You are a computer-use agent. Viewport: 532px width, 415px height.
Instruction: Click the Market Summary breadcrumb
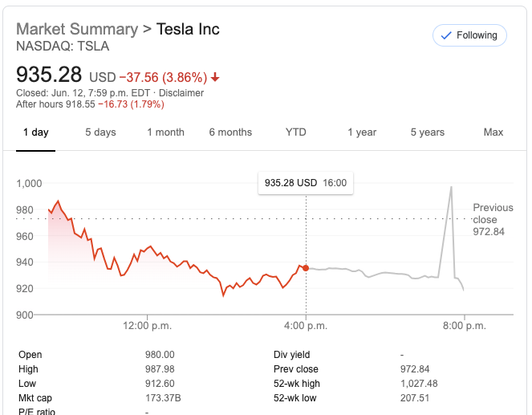tap(77, 30)
